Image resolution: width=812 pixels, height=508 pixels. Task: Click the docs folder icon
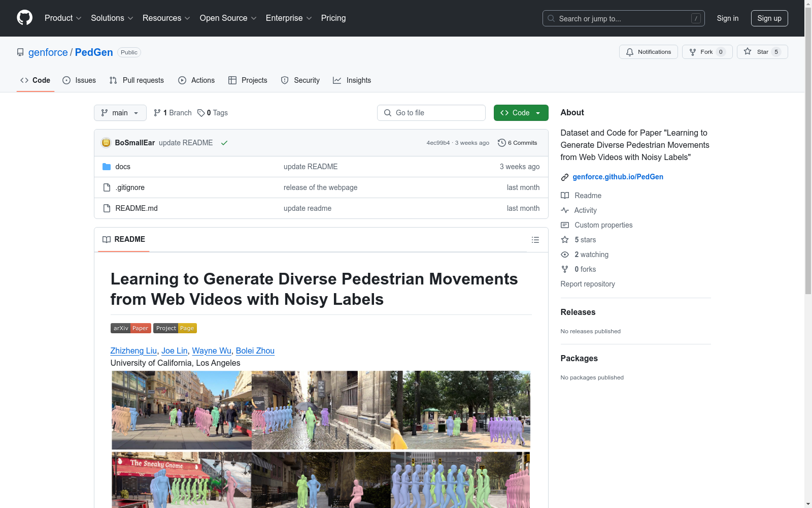click(107, 167)
